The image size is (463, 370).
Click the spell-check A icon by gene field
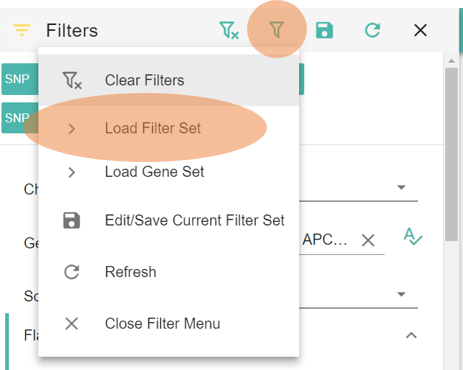pos(413,237)
